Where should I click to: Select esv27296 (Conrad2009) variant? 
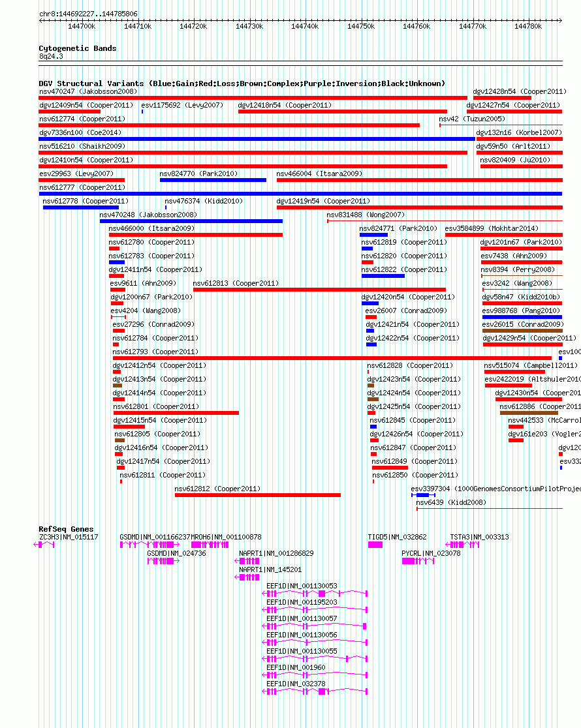pos(153,325)
